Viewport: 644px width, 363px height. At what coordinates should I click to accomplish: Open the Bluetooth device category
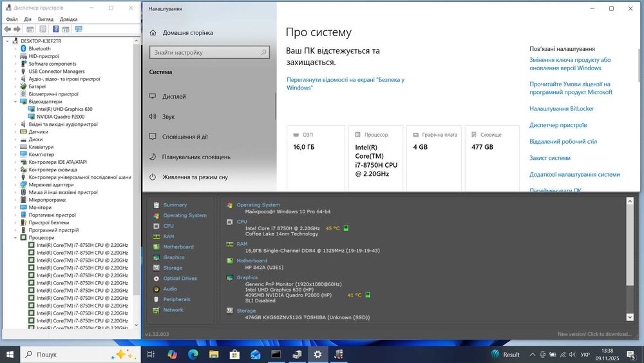tap(39, 48)
